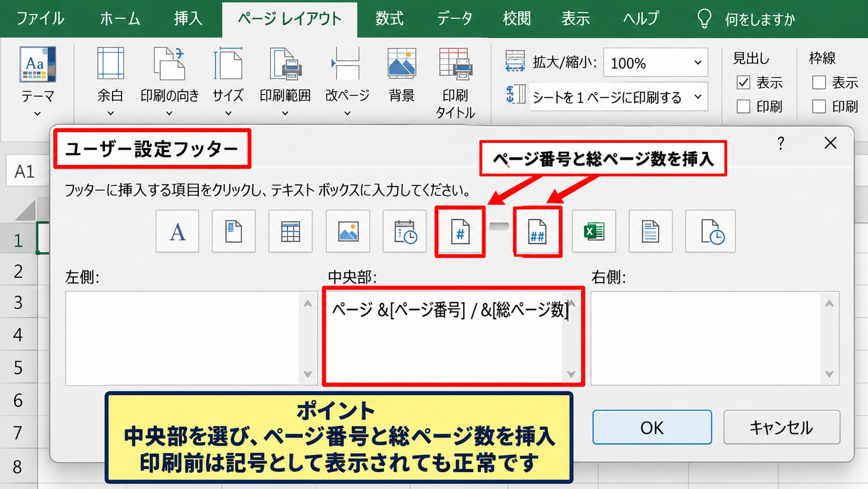Insert total pages with the ## icon
868x489 pixels.
coord(537,231)
